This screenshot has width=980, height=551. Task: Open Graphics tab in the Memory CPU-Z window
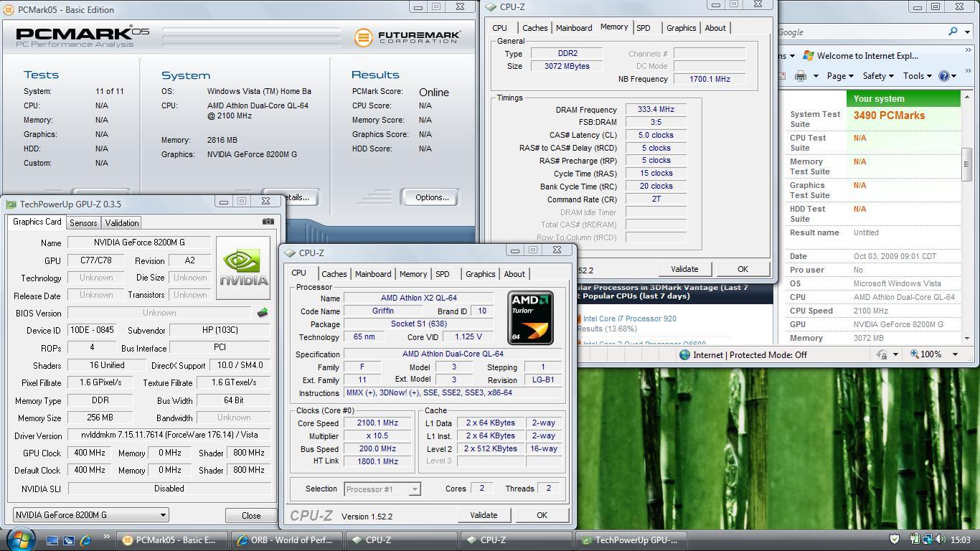pyautogui.click(x=681, y=28)
